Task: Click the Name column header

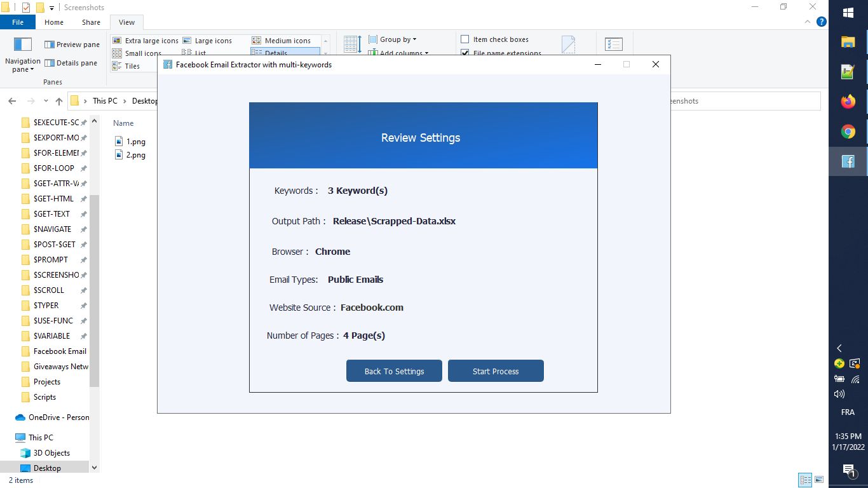Action: [x=123, y=123]
